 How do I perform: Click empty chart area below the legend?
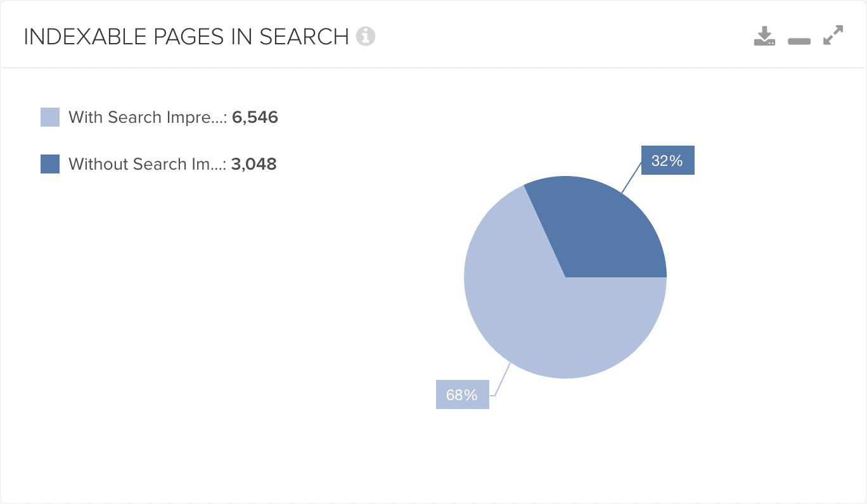[x=190, y=317]
